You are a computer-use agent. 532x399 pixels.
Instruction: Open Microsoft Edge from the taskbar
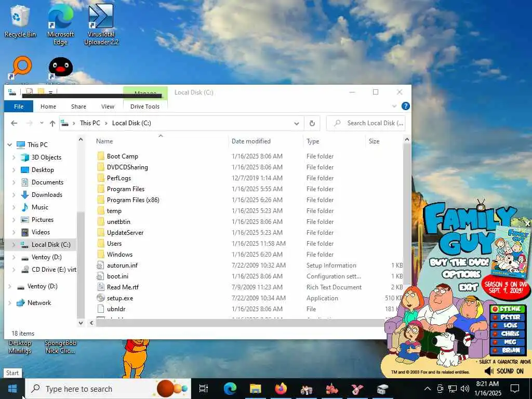[x=230, y=389]
